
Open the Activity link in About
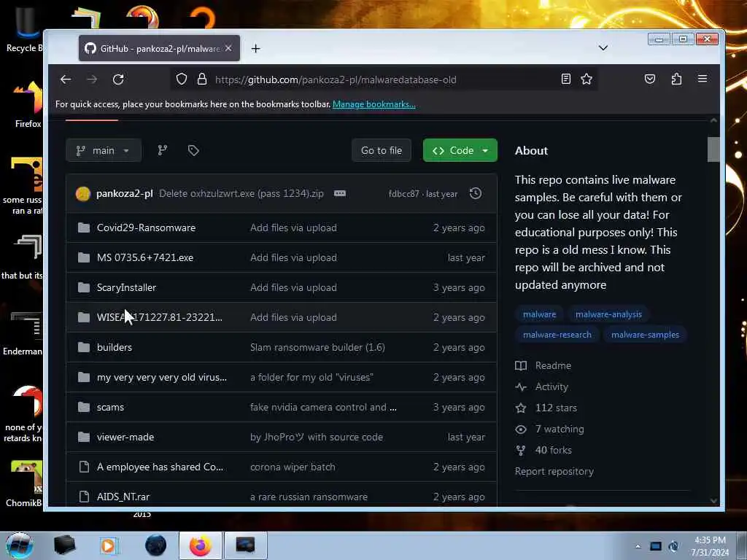(x=542, y=386)
